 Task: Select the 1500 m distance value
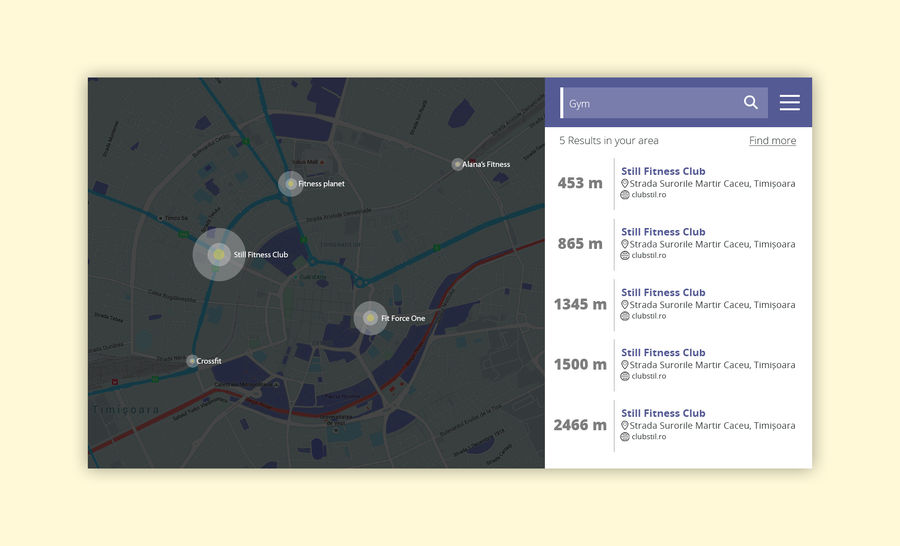click(580, 365)
